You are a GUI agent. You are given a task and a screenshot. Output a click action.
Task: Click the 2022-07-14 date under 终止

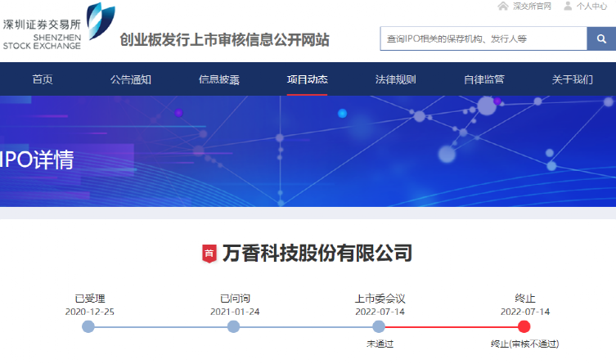(x=525, y=312)
